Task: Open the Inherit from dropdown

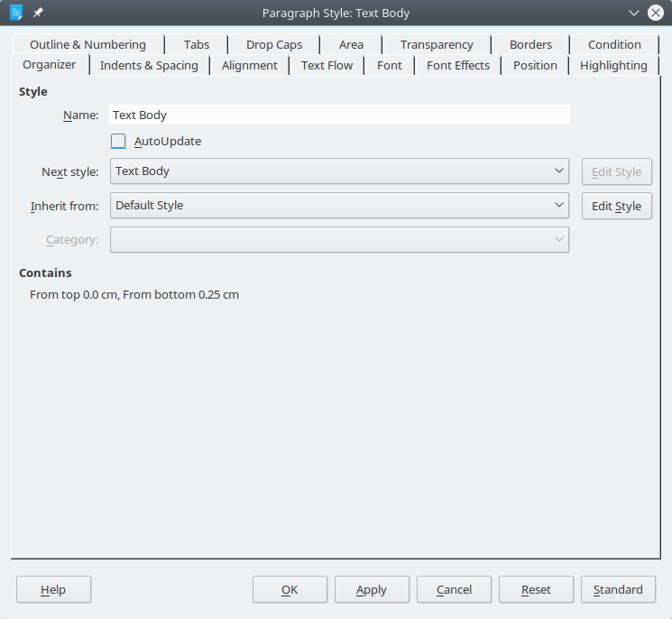Action: (339, 206)
